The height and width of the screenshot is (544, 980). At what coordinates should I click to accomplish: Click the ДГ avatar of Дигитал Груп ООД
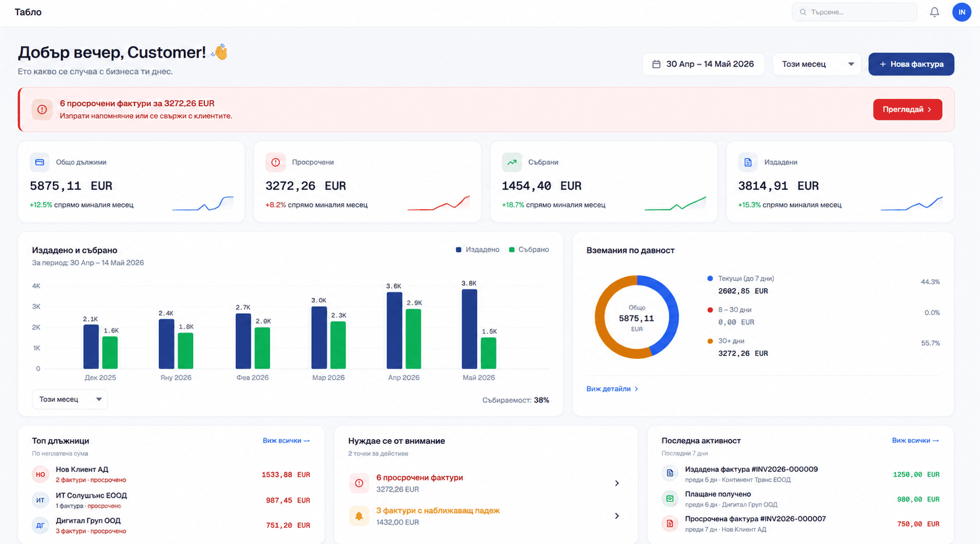(x=40, y=525)
